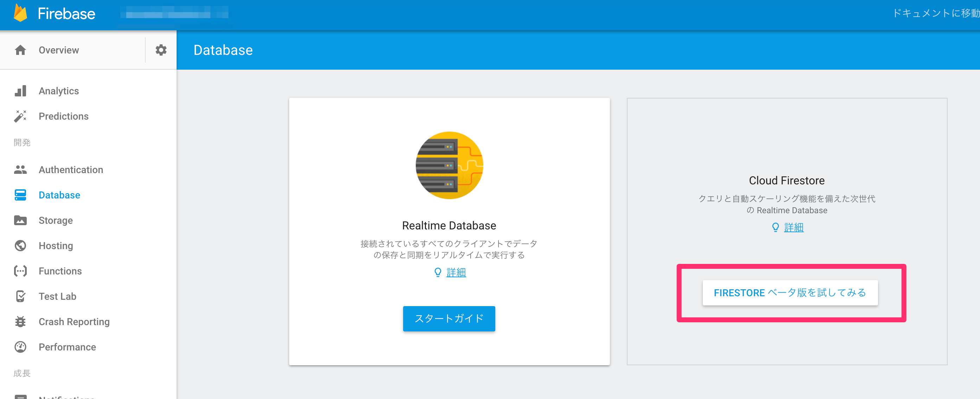Open the 詳細 link under Cloud Firestore

[x=794, y=227]
